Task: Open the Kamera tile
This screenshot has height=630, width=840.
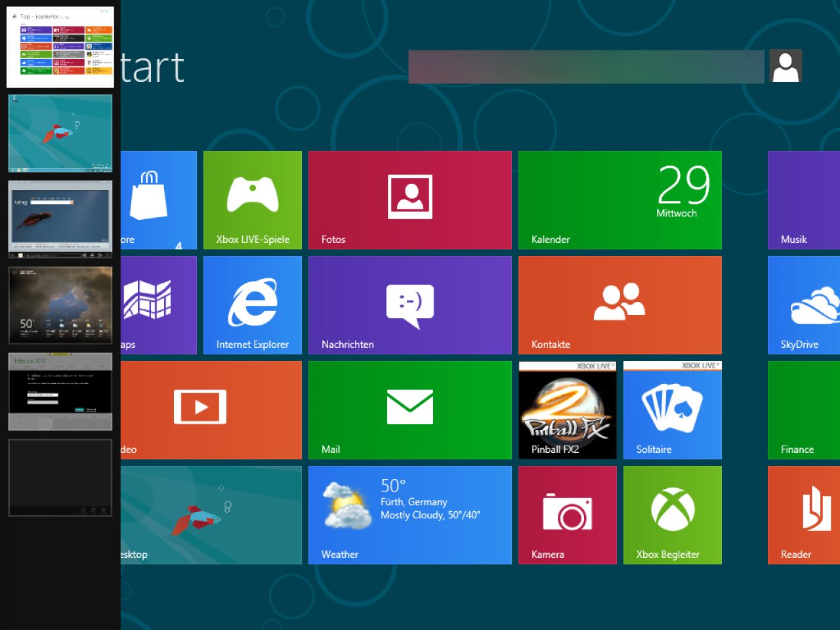Action: coord(568,515)
